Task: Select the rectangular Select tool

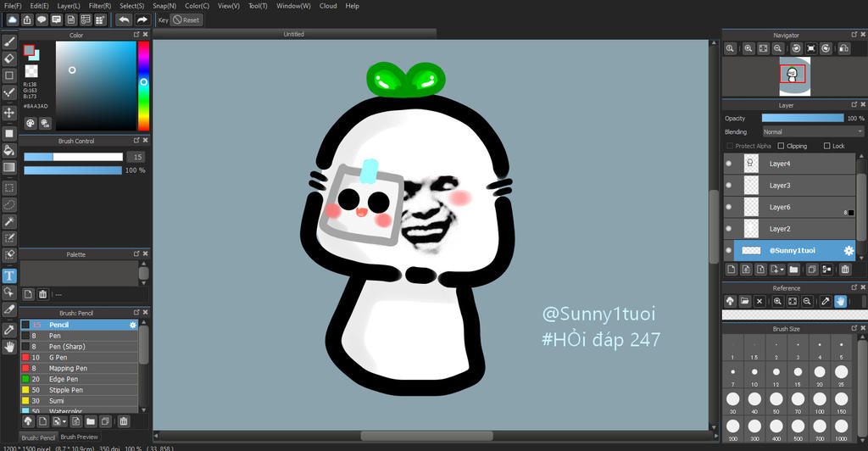Action: (x=9, y=188)
